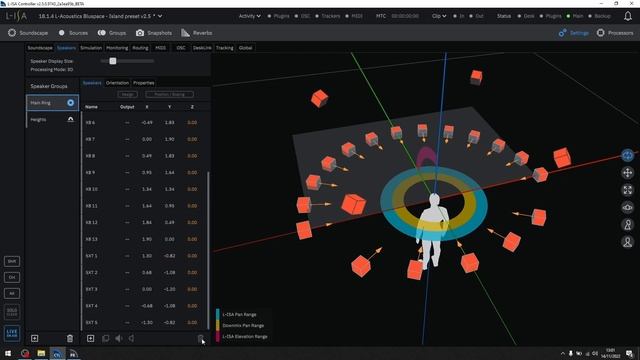This screenshot has width=640, height=360.
Task: Select the SXT 1 speaker row
Action: tap(145, 256)
